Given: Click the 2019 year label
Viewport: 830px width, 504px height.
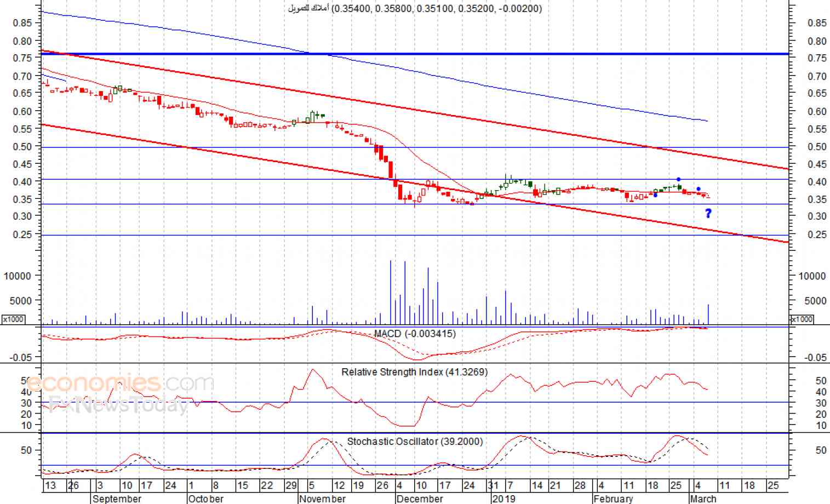Looking at the screenshot, I should (x=503, y=499).
